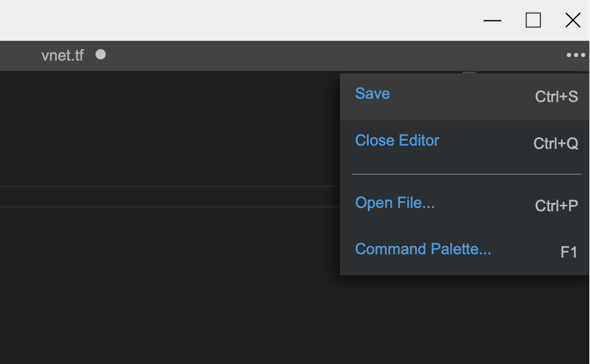
Task: Maximize the editor window
Action: click(x=533, y=20)
